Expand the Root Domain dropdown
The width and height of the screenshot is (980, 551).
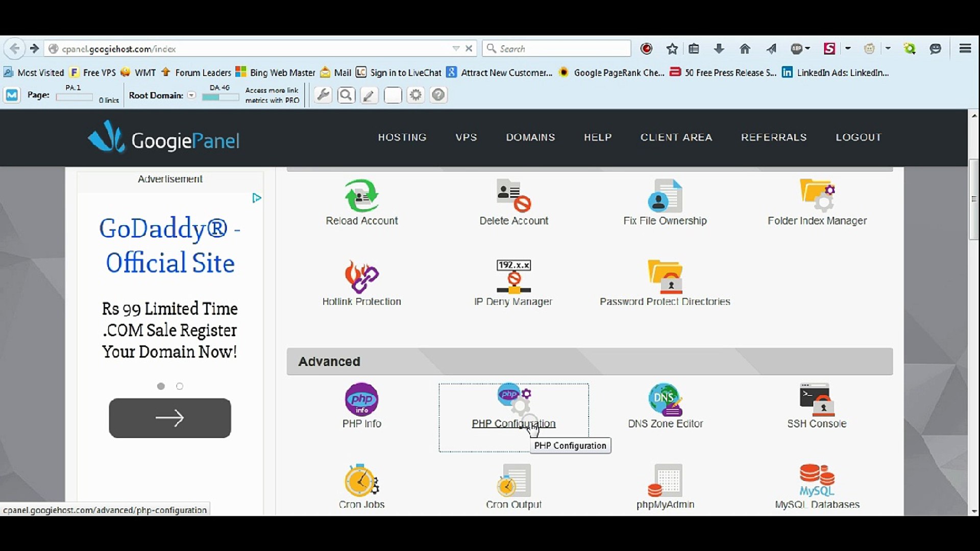tap(191, 95)
